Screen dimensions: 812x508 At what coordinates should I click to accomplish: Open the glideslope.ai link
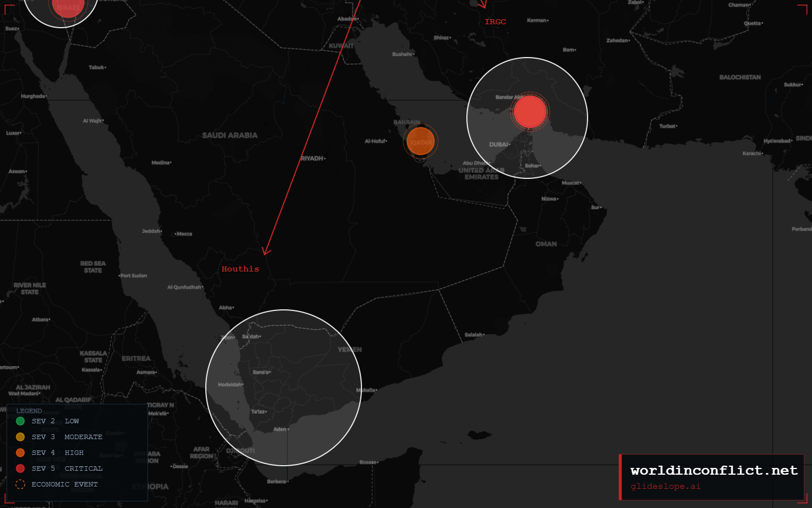point(665,486)
